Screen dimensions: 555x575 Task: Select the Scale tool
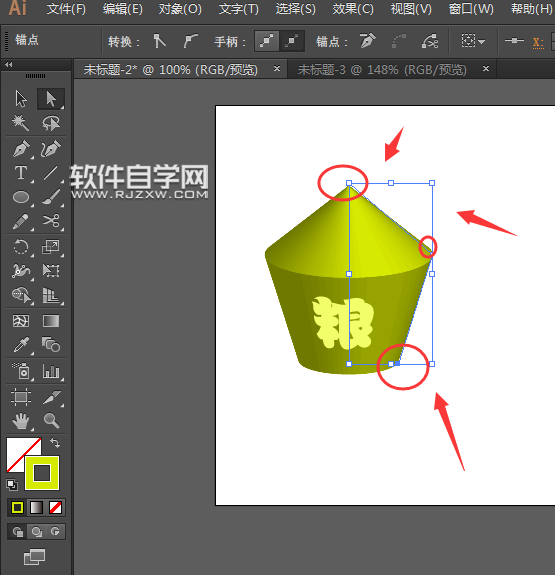[51, 247]
